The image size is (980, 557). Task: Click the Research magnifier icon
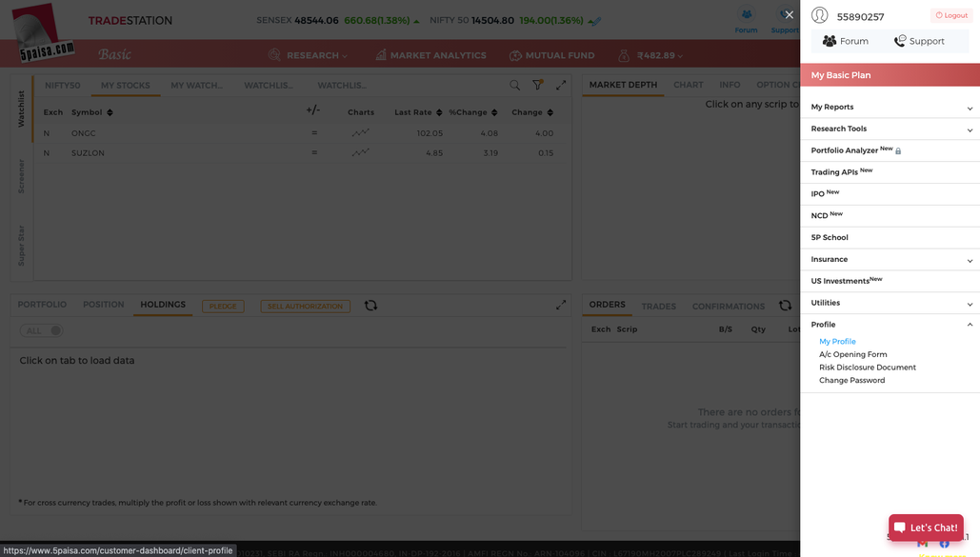click(273, 55)
